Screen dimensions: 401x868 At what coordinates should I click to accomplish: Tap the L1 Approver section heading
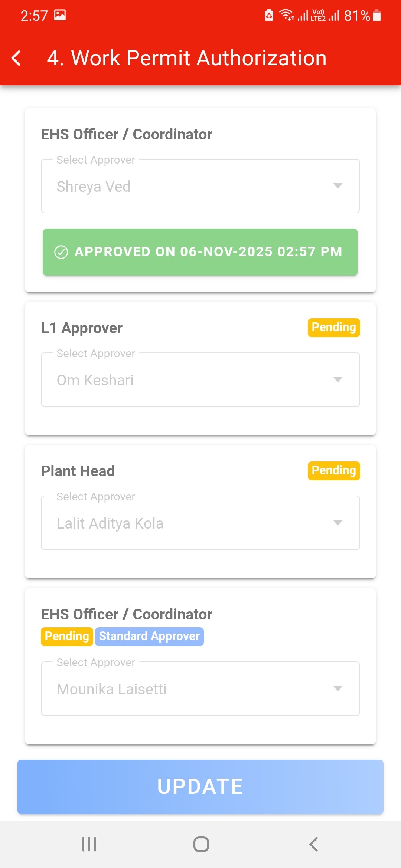point(82,328)
